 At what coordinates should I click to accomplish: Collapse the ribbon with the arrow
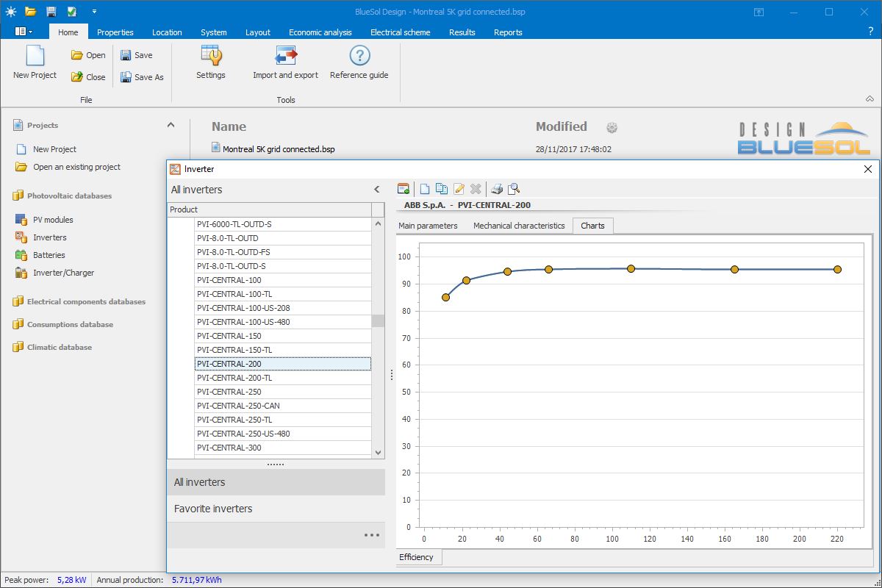(x=870, y=99)
